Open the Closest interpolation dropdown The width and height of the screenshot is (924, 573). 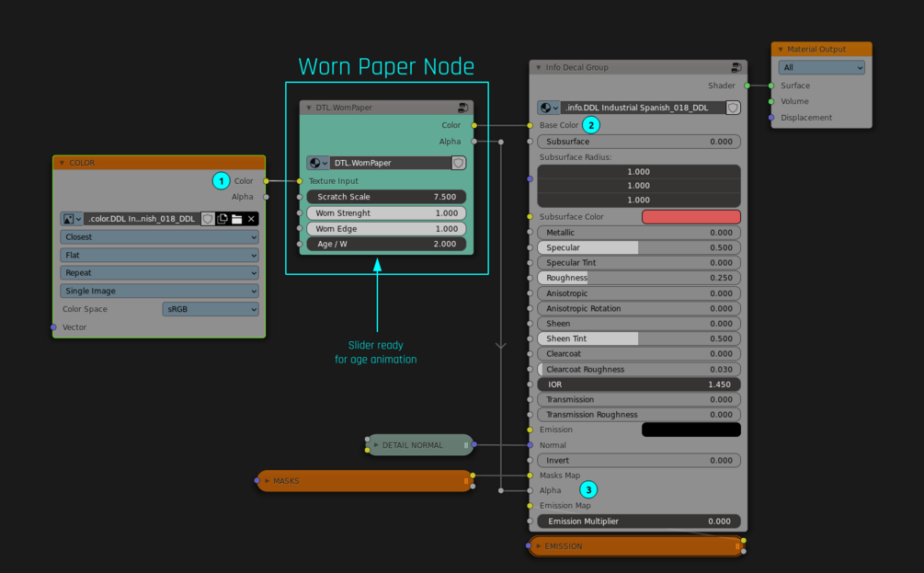click(159, 237)
